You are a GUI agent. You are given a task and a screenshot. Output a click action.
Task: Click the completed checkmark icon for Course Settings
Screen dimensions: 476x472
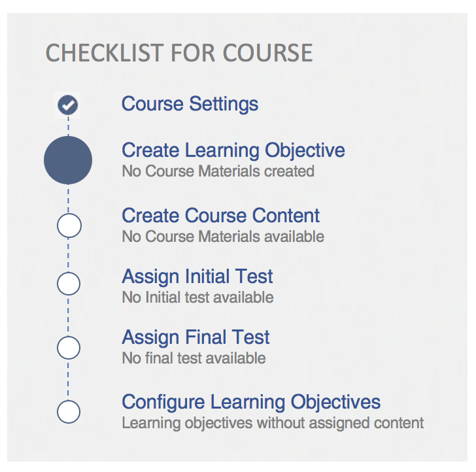pos(68,105)
